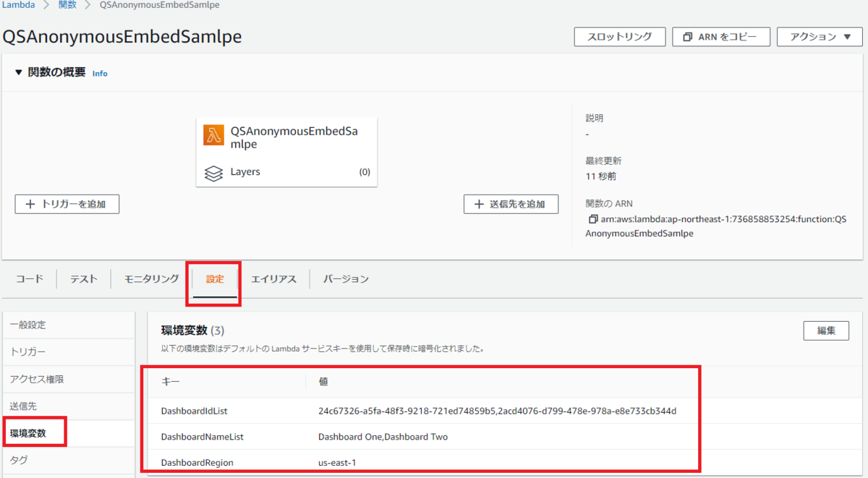Collapse the 関数の概要 section triangle
This screenshot has height=478, width=868.
19,72
